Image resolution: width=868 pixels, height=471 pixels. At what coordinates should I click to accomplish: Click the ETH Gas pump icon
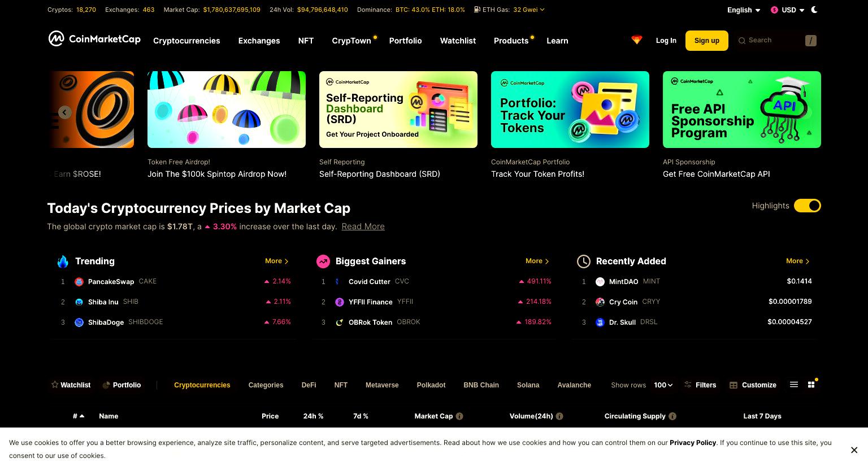477,10
